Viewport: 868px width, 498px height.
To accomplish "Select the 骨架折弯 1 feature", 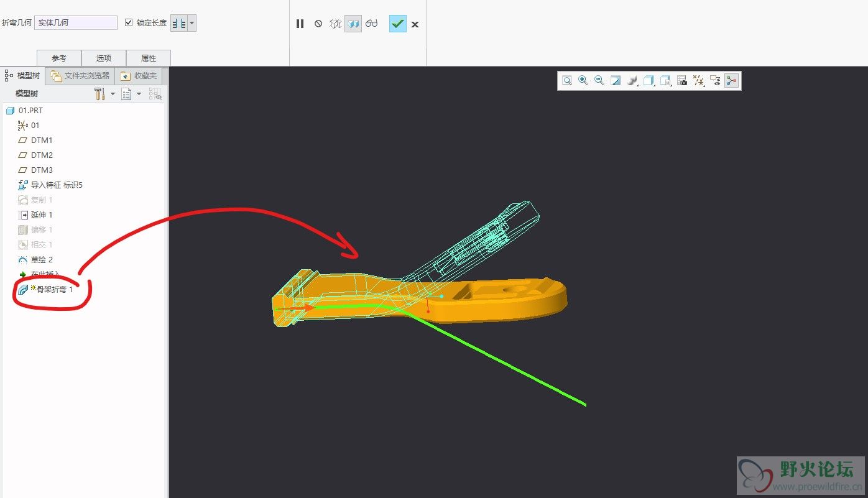I will pos(54,289).
